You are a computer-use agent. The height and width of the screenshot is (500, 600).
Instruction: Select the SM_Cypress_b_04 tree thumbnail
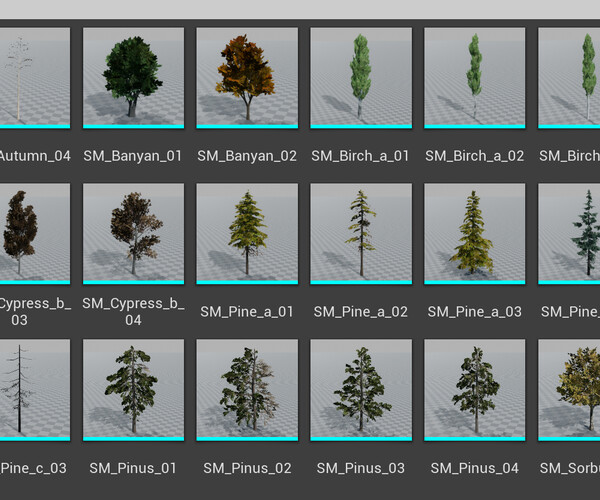(x=133, y=234)
